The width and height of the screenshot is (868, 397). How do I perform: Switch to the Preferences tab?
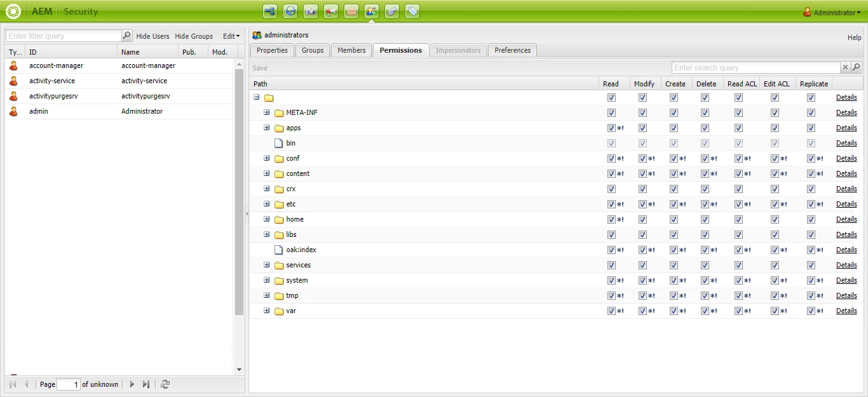pos(513,50)
